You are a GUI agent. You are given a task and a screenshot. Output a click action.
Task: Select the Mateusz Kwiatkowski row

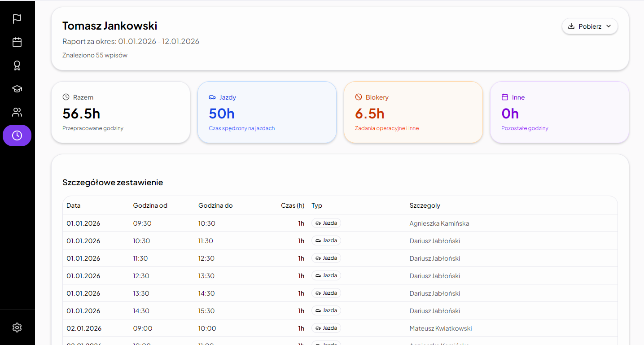point(440,328)
